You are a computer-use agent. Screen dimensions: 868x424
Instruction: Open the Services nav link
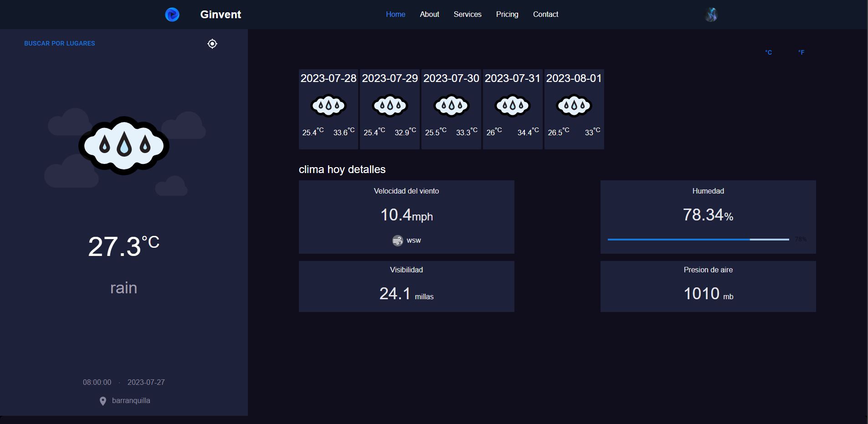(467, 15)
